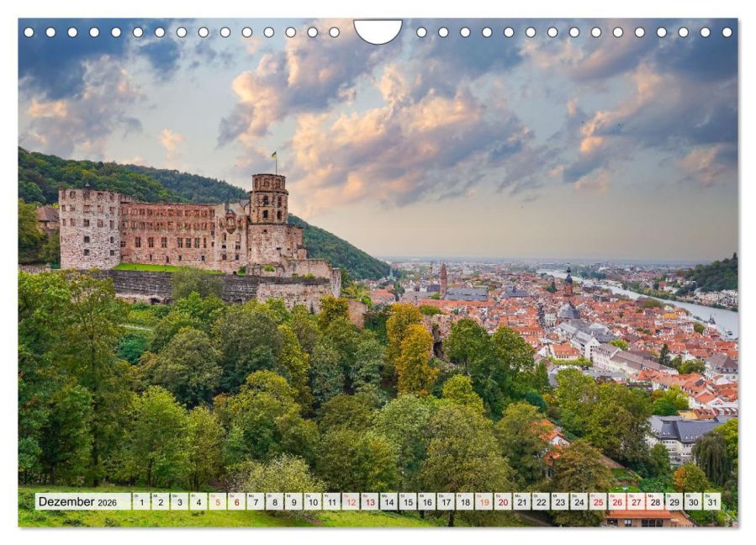Select Saturday 5 in the calendar strip

(x=217, y=502)
